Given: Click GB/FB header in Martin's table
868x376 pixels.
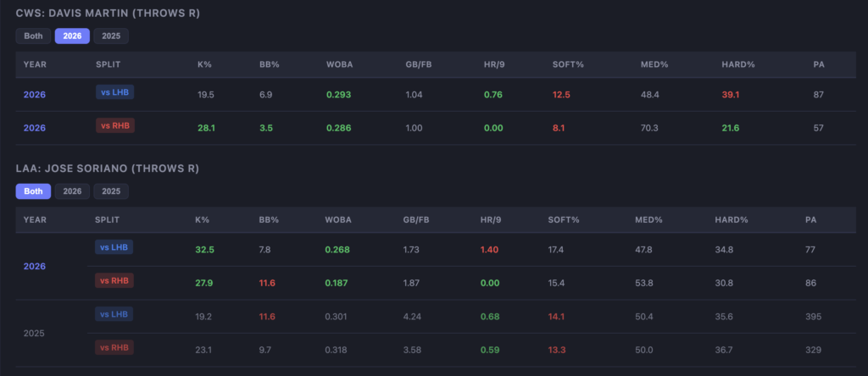Looking at the screenshot, I should pyautogui.click(x=419, y=64).
